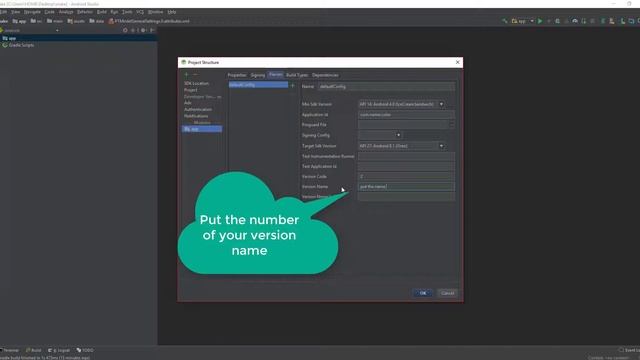Open the Refactor menu
The width and height of the screenshot is (640, 360).
85,12
